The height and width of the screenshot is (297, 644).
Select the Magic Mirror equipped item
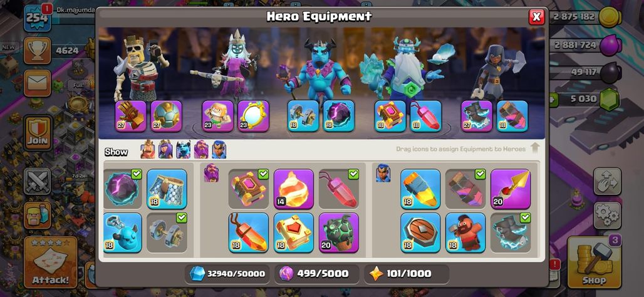pyautogui.click(x=254, y=116)
